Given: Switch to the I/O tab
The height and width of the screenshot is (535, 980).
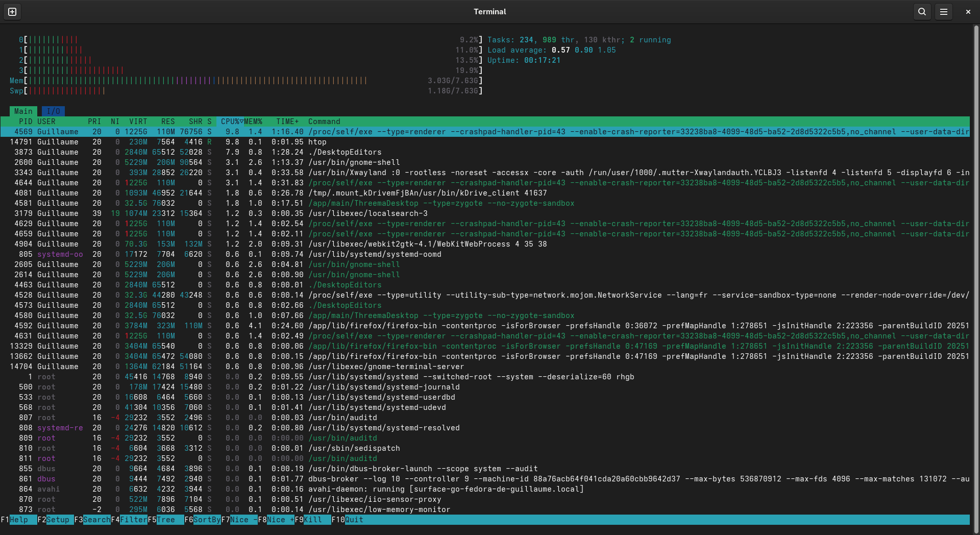Looking at the screenshot, I should point(53,111).
